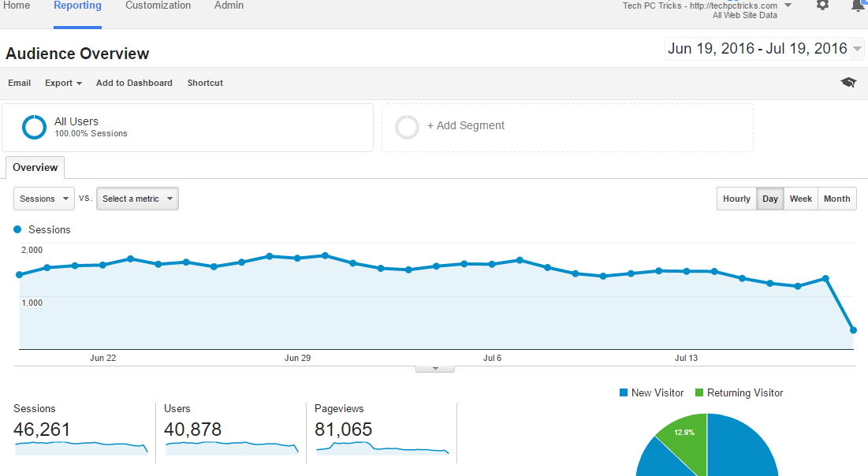Switch to the Reporting tab
The width and height of the screenshot is (868, 476).
[x=77, y=6]
